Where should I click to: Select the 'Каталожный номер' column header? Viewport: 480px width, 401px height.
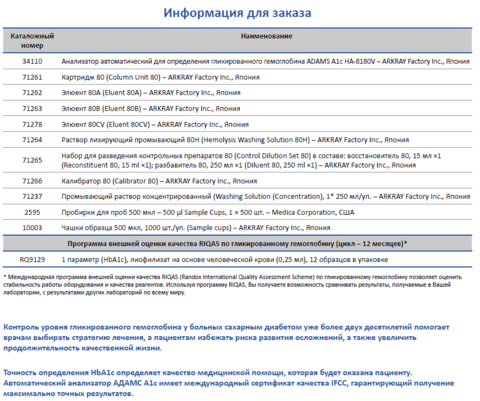coord(32,41)
